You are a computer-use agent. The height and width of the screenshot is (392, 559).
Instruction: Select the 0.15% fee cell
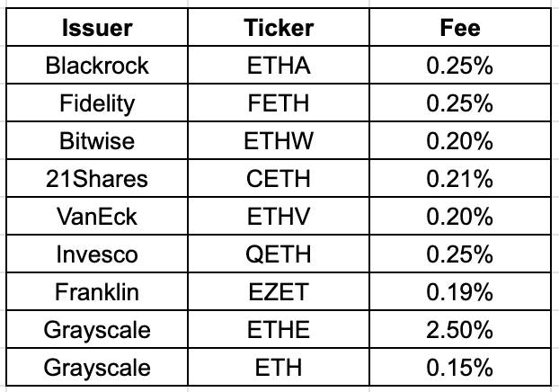tap(460, 368)
